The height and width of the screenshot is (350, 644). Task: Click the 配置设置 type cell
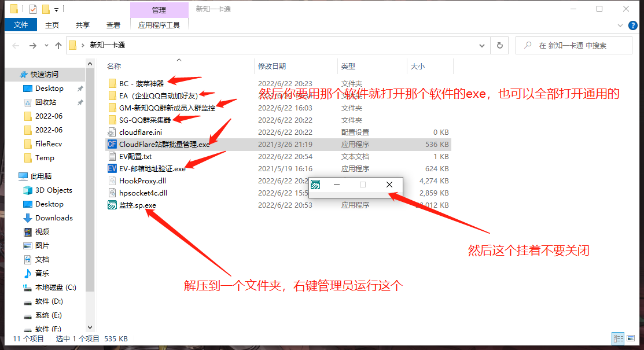[355, 132]
